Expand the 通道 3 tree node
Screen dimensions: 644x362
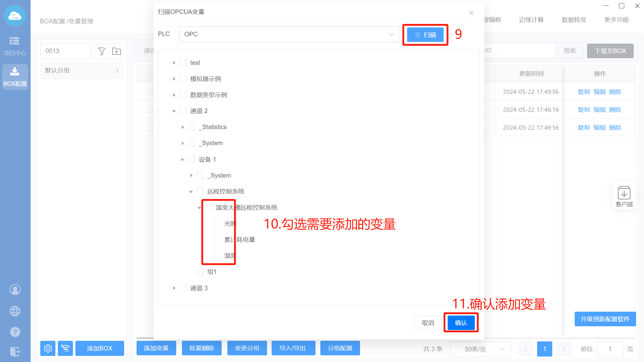click(x=174, y=288)
